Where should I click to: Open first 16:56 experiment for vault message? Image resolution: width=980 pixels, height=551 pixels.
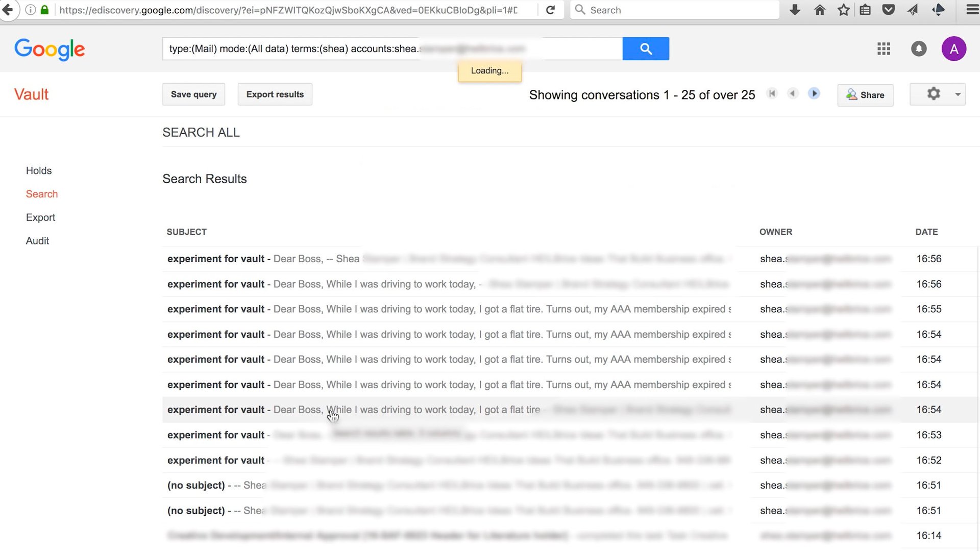(x=570, y=259)
